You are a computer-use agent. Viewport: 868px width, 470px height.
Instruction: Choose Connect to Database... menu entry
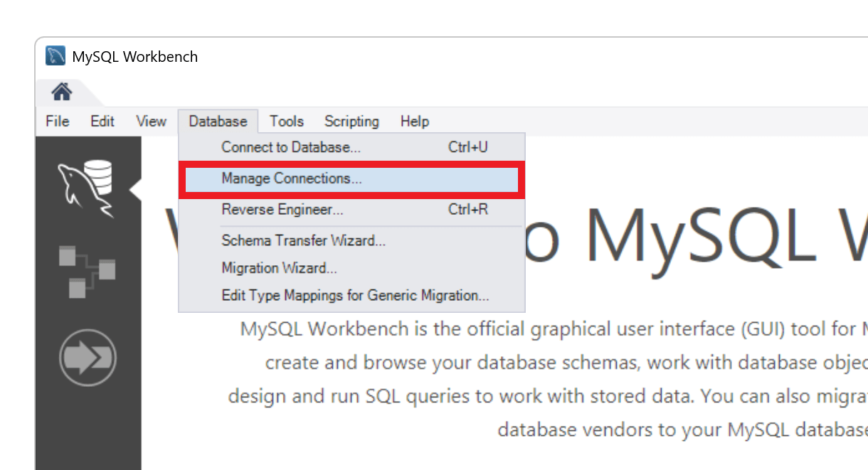[351, 147]
